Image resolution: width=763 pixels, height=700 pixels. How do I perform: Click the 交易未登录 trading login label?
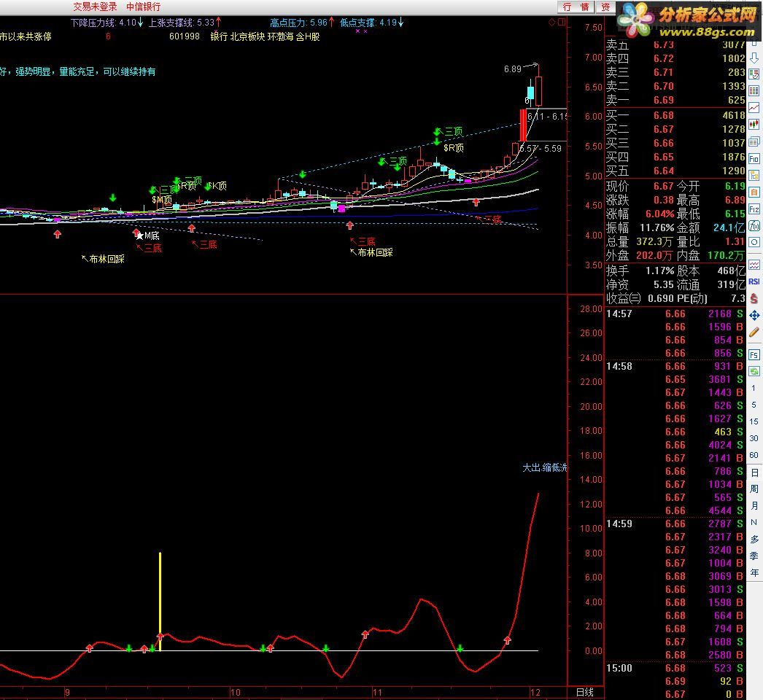pyautogui.click(x=96, y=7)
